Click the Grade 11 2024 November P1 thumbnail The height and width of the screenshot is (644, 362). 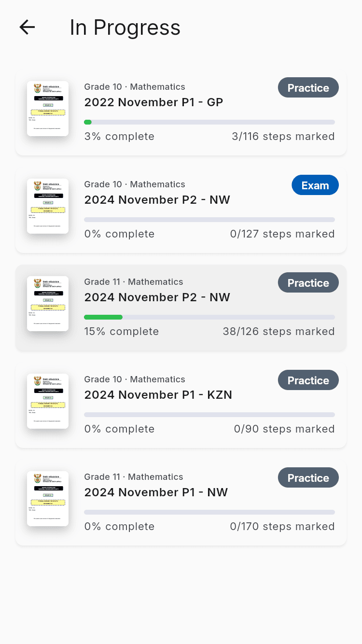pyautogui.click(x=47, y=498)
